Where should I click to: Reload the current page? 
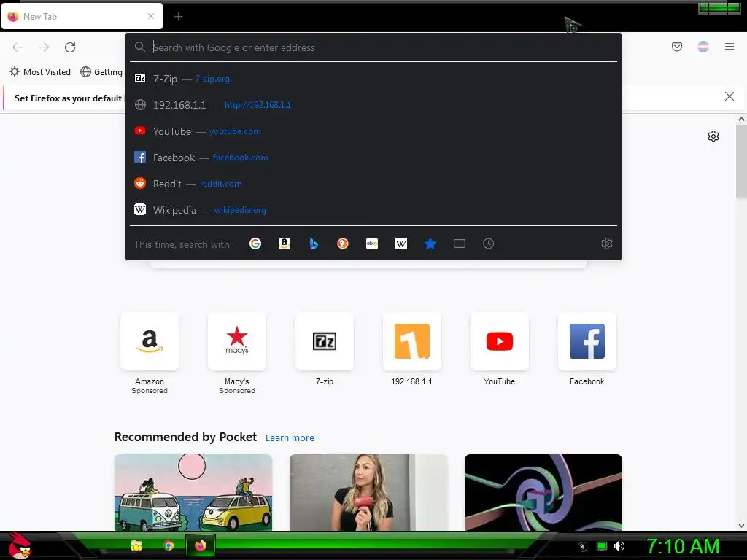(x=70, y=47)
